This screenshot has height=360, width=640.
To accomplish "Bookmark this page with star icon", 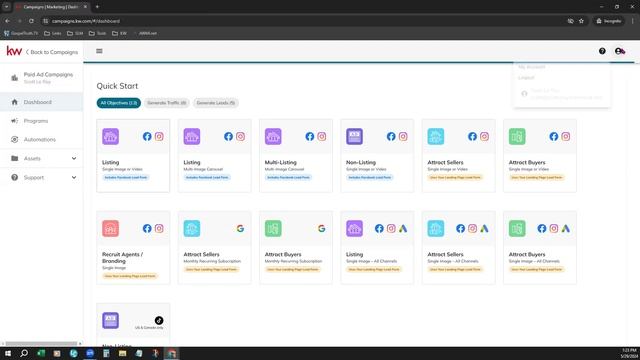I will pos(581,21).
